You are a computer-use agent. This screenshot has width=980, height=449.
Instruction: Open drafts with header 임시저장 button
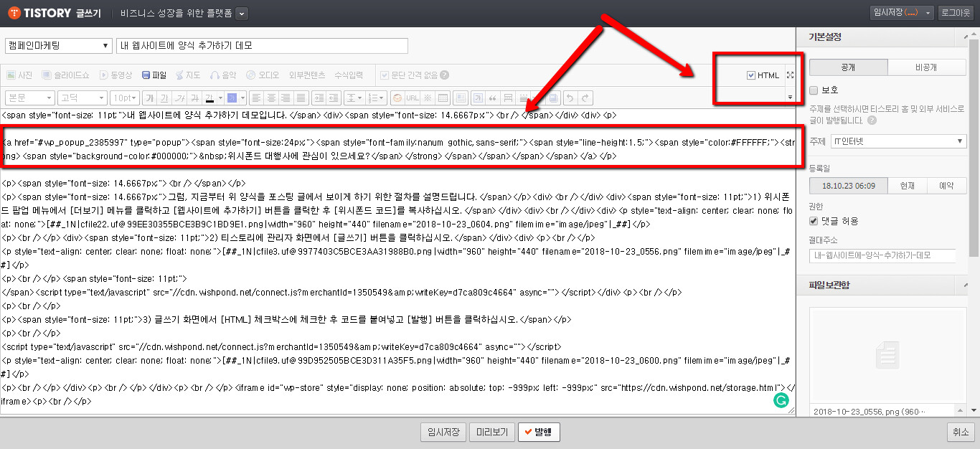tap(896, 13)
